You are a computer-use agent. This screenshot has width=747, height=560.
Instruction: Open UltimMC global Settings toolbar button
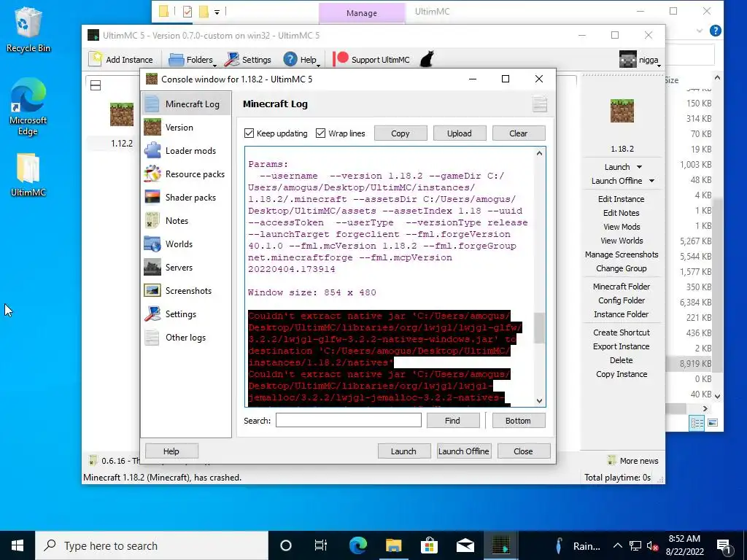click(x=248, y=60)
